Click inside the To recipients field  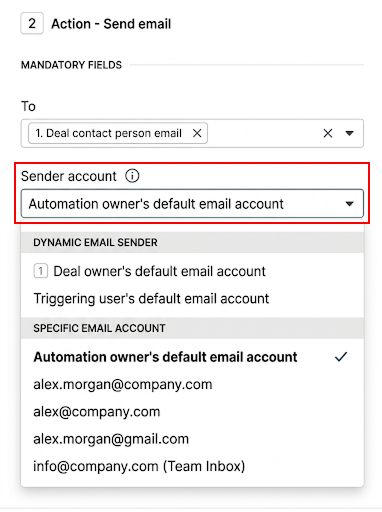click(192, 133)
